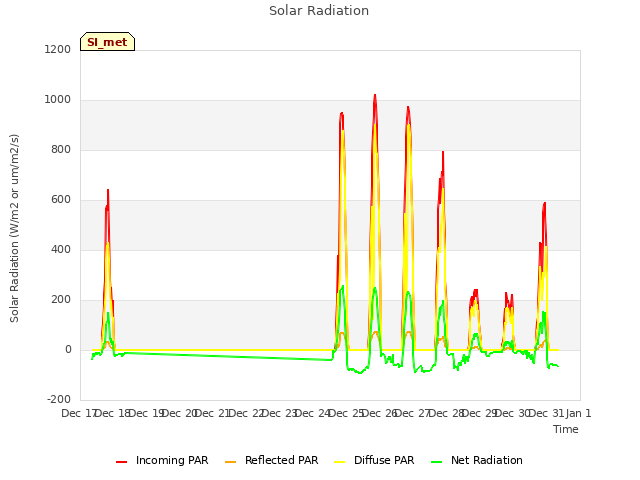Click the red Incoming PAR legend swatch

(x=122, y=462)
